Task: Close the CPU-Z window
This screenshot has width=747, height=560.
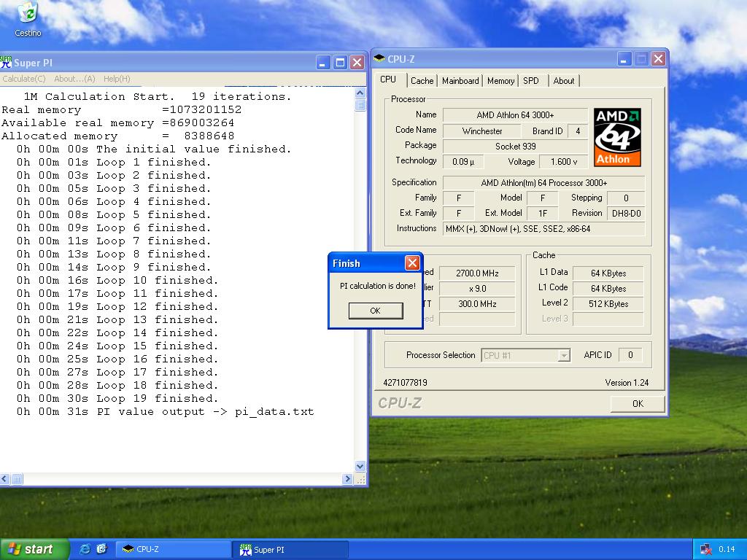Action: click(x=659, y=58)
